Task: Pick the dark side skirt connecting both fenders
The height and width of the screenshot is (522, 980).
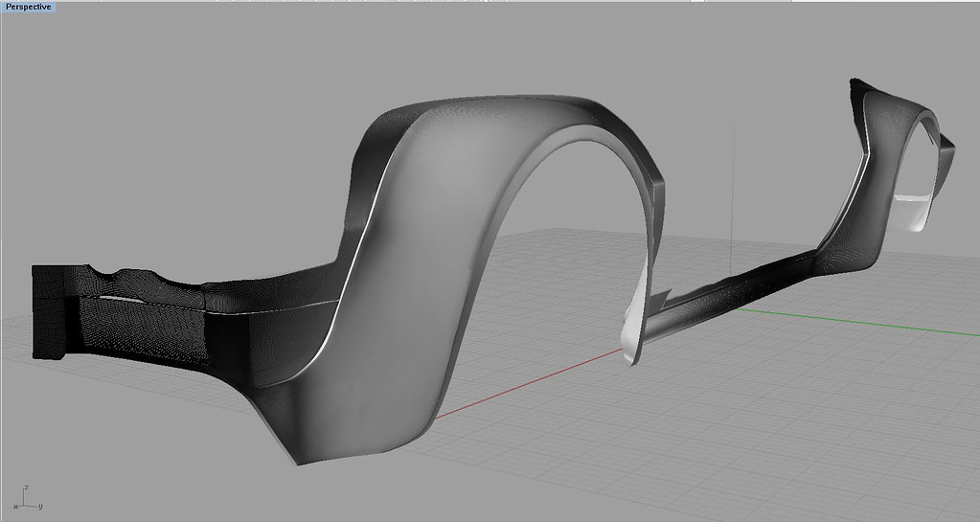Action: pyautogui.click(x=747, y=278)
